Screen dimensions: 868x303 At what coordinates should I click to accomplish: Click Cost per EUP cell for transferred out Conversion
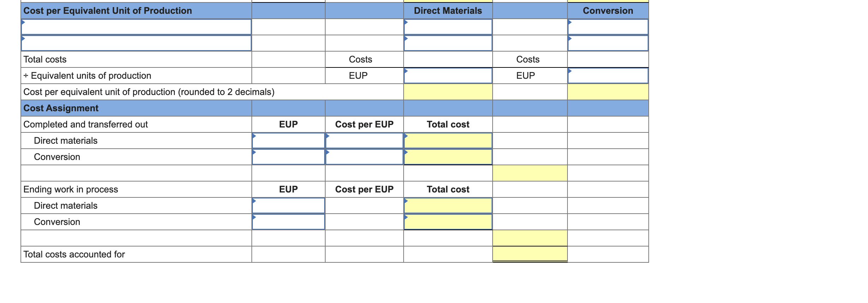pos(364,157)
